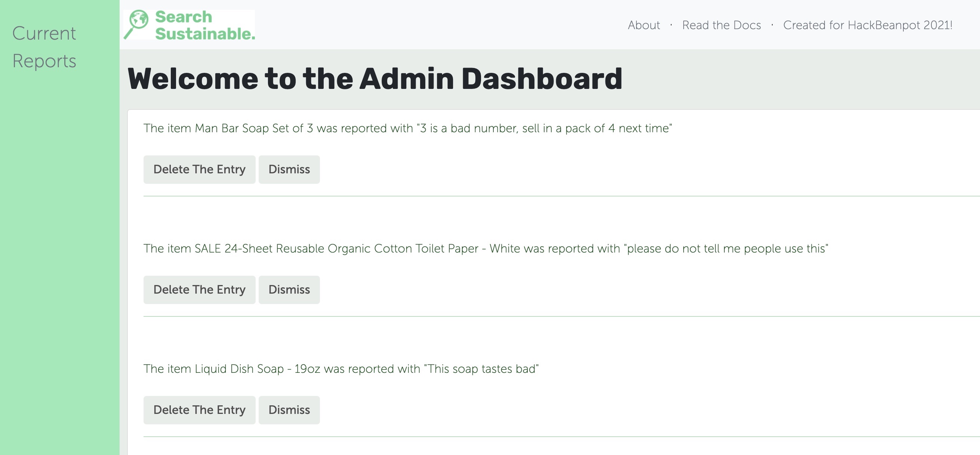Click the globe magnifying glass logo icon
The width and height of the screenshot is (980, 455).
click(x=136, y=24)
